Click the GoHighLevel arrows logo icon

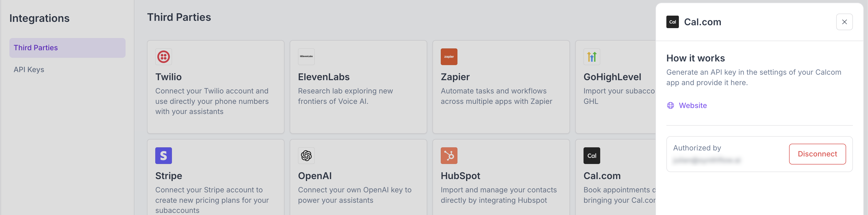pos(591,56)
